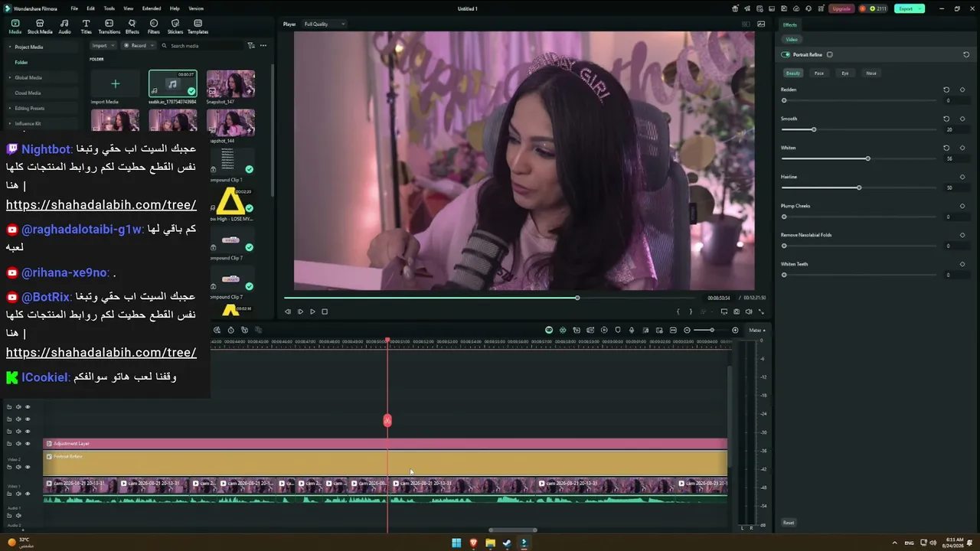Reset the Whiten parameter
The height and width of the screenshot is (551, 980).
[946, 148]
